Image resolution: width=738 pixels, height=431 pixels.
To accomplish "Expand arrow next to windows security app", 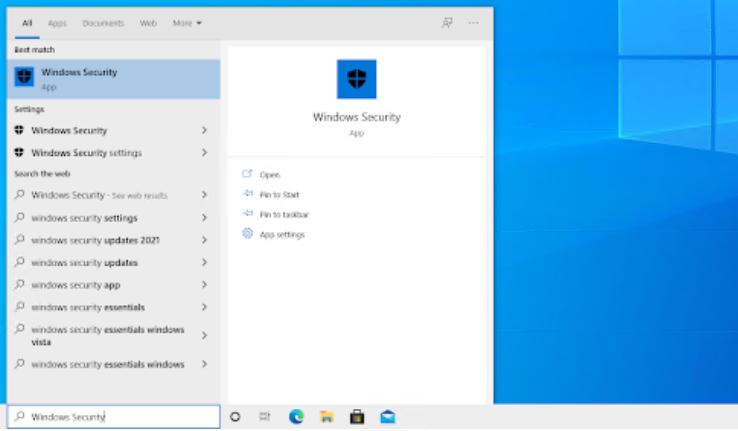I will [x=204, y=285].
